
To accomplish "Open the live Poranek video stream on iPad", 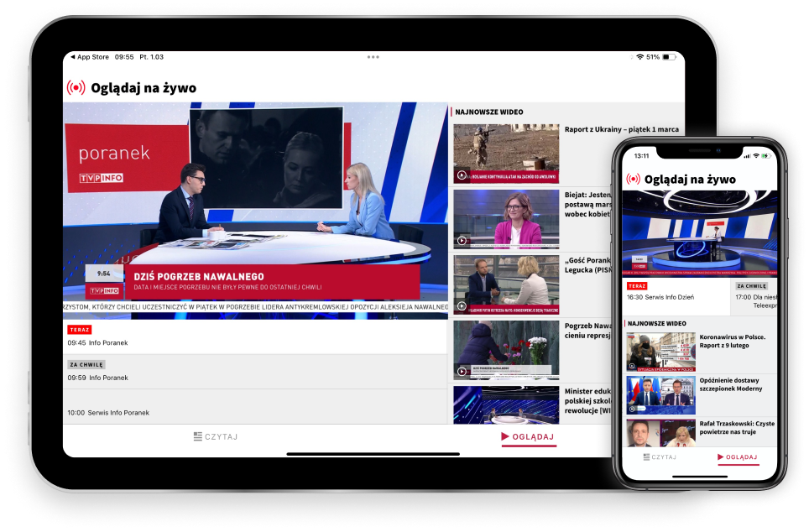I will [x=255, y=211].
